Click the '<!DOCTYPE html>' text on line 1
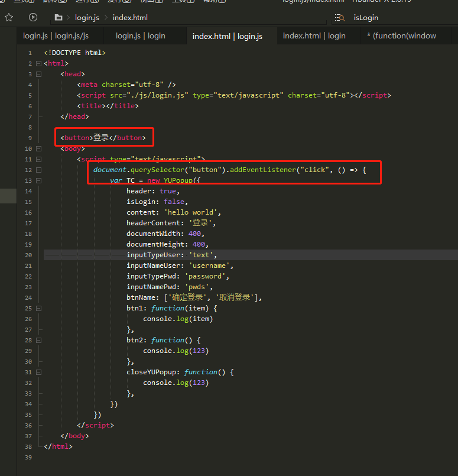The width and height of the screenshot is (458, 476). point(74,53)
